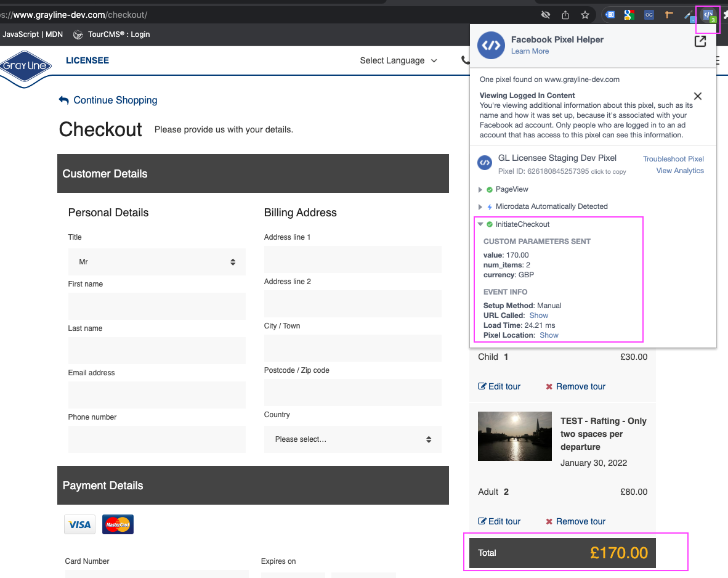
Task: Click the 'Setup Method: Manual' text
Action: (x=522, y=306)
